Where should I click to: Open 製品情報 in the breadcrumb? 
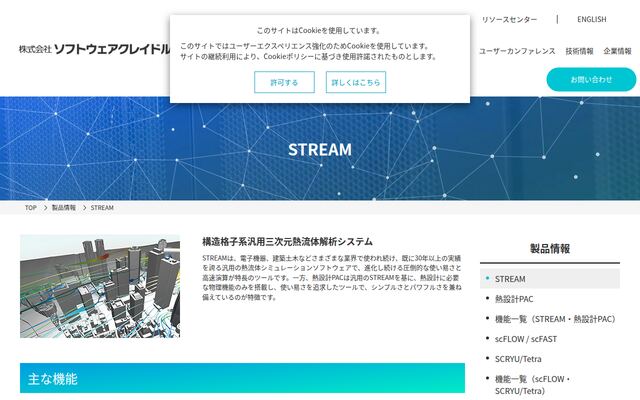[x=64, y=207]
